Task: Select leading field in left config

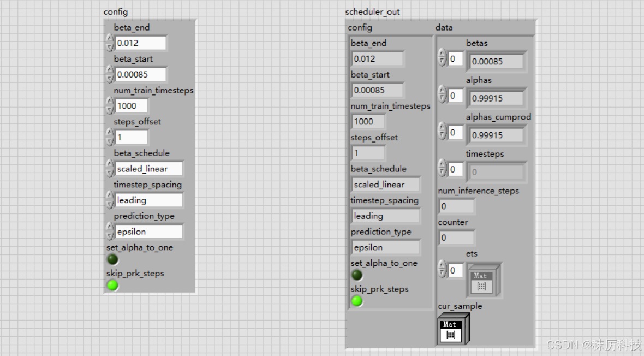Action: (148, 200)
